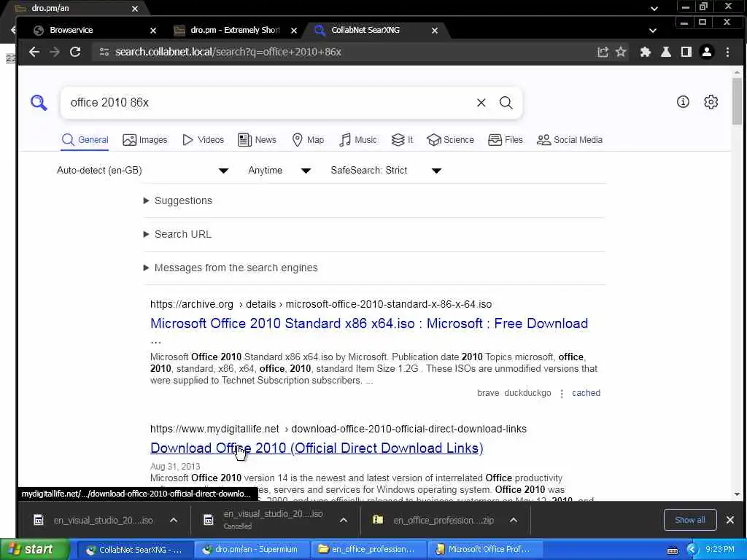Switch to en_office_profession folder taskbar item
Image resolution: width=747 pixels, height=560 pixels.
tap(369, 550)
